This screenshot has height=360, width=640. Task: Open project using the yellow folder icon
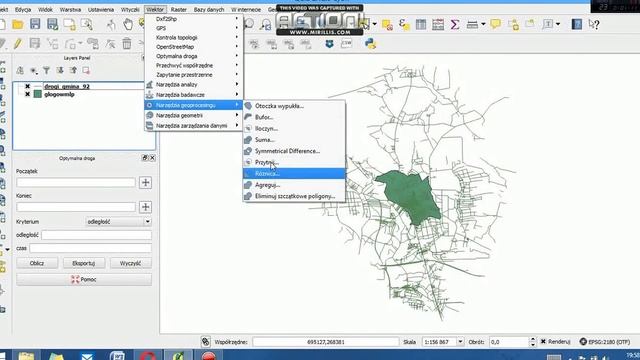point(18,24)
